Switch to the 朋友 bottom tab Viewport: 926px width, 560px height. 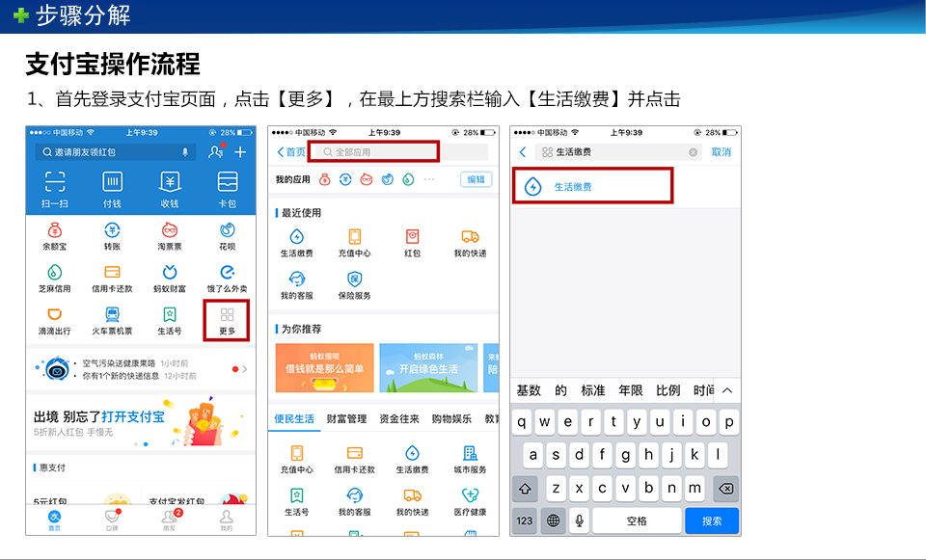point(170,520)
